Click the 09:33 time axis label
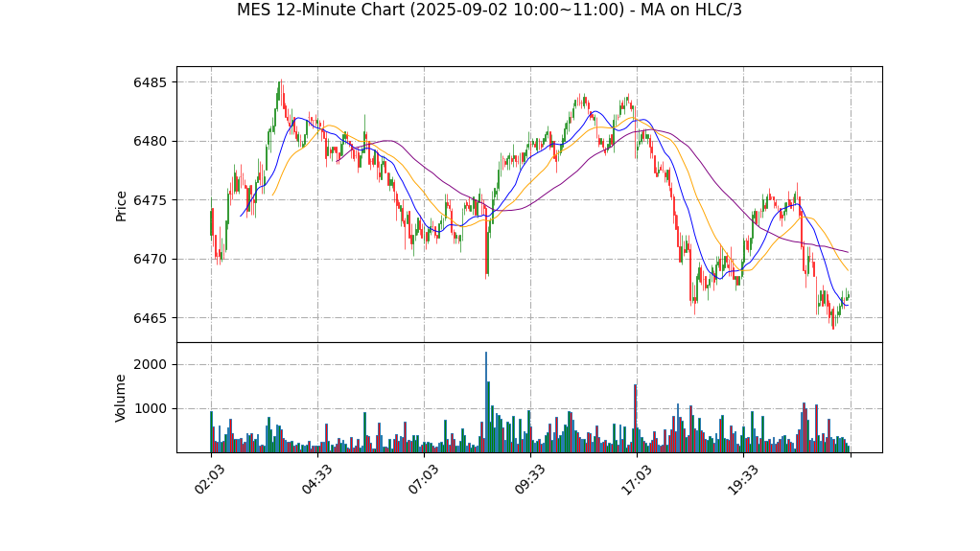Screen dimensions: 980x551 pyautogui.click(x=528, y=480)
